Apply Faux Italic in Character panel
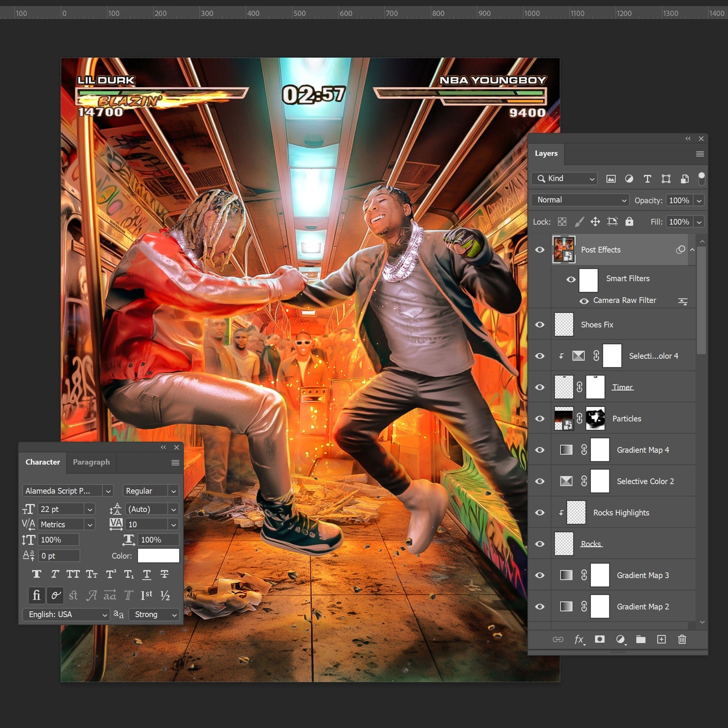 [x=55, y=574]
